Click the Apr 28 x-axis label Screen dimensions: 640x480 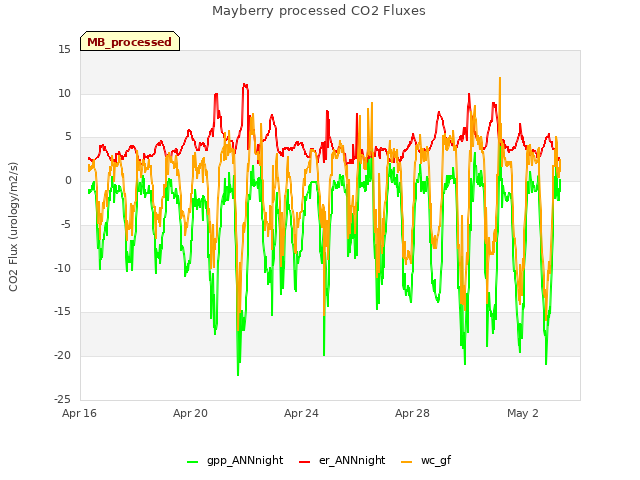coord(412,413)
